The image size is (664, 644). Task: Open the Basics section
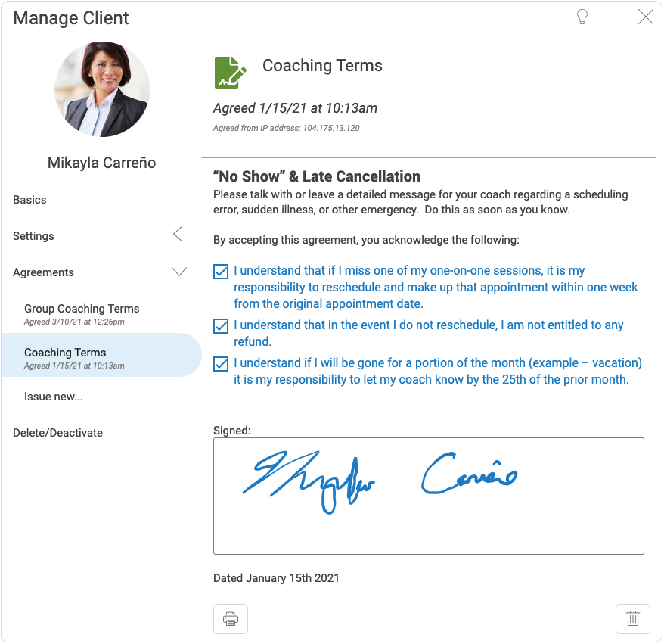29,200
